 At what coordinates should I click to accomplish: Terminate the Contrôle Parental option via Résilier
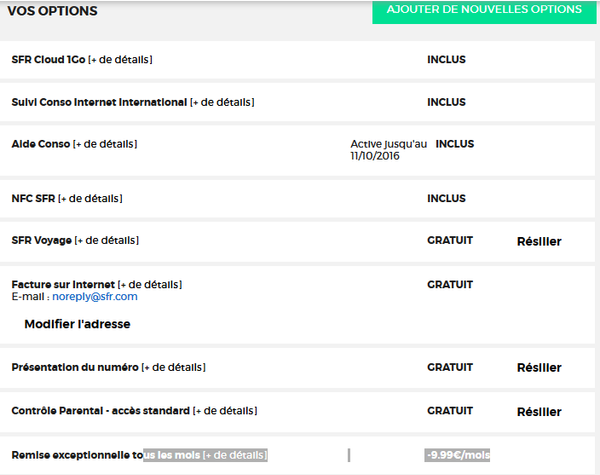(x=539, y=412)
